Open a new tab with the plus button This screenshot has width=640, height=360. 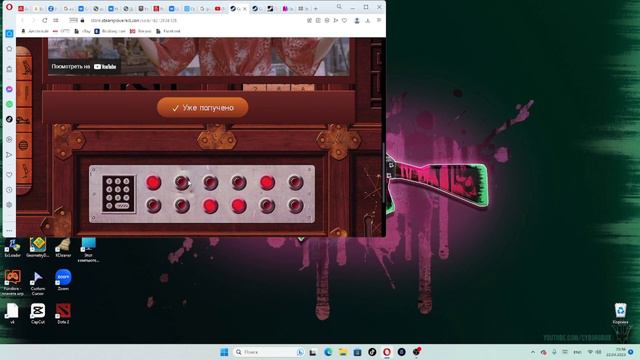(x=316, y=9)
